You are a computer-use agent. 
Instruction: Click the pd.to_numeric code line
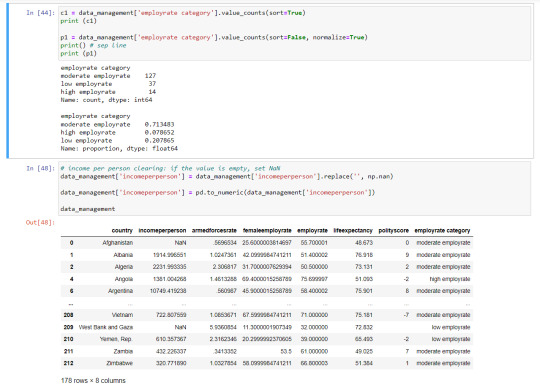pos(218,192)
